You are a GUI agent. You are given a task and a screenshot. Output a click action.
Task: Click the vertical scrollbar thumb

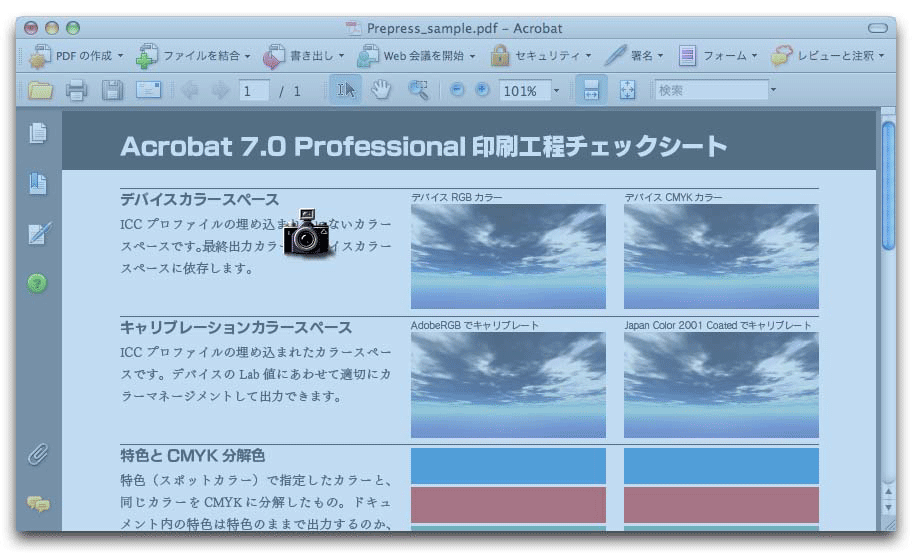889,186
